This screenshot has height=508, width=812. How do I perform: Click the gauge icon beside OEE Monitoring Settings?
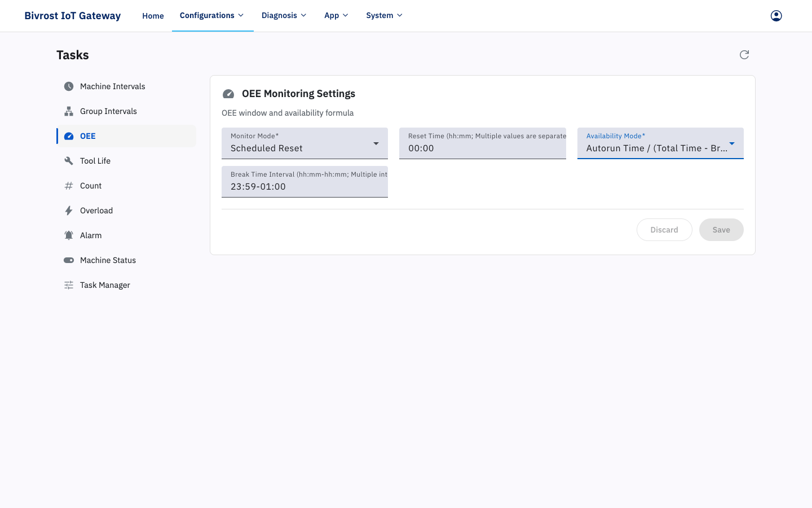coord(228,94)
